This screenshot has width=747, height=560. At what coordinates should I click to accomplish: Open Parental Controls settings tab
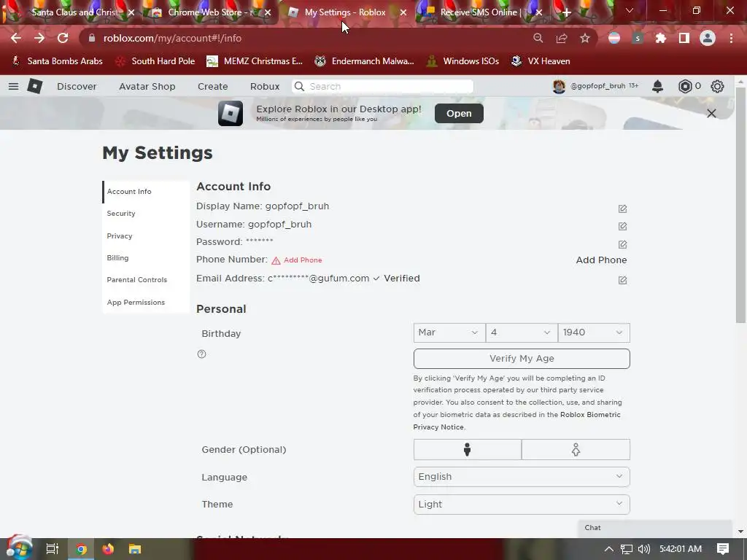point(146,279)
